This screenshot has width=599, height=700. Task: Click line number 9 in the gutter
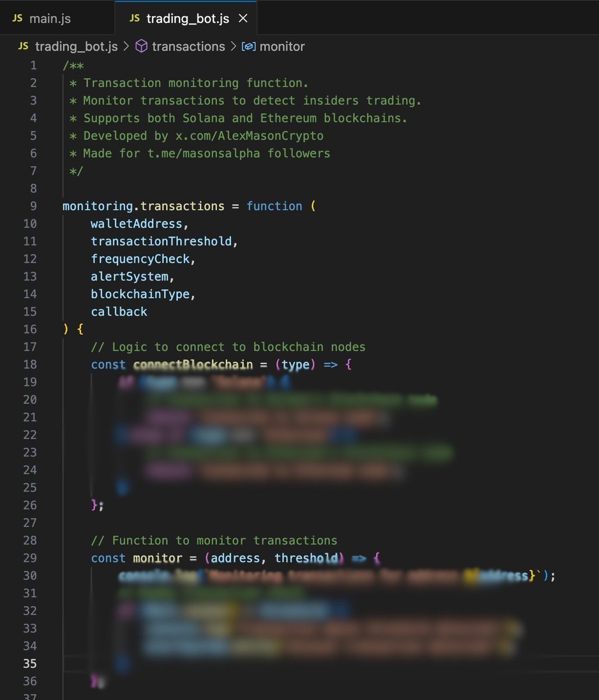click(x=33, y=206)
